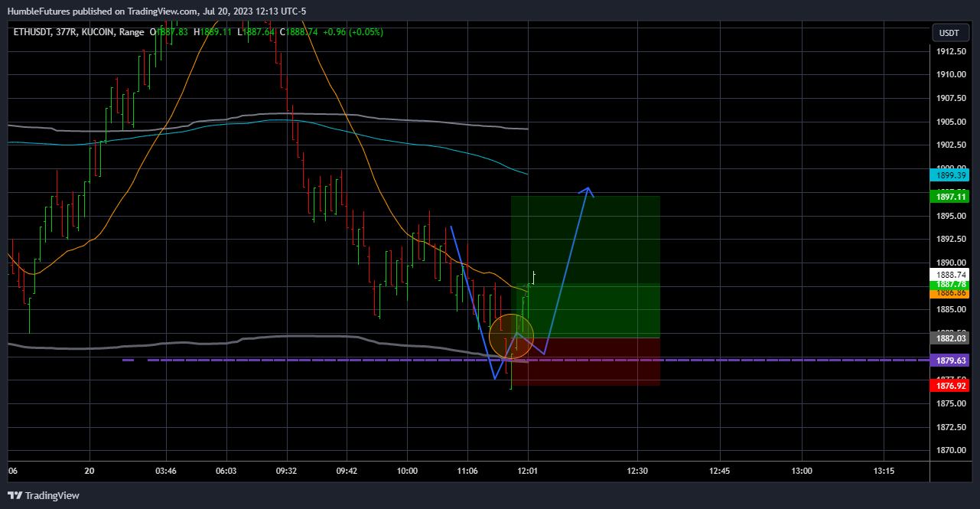Click the TradingView wordmark link in the footer

(x=52, y=495)
